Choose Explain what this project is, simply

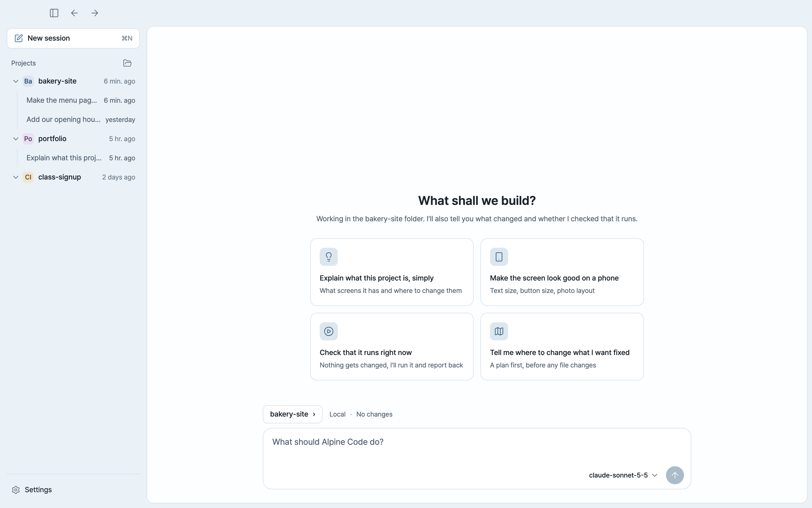(x=392, y=272)
